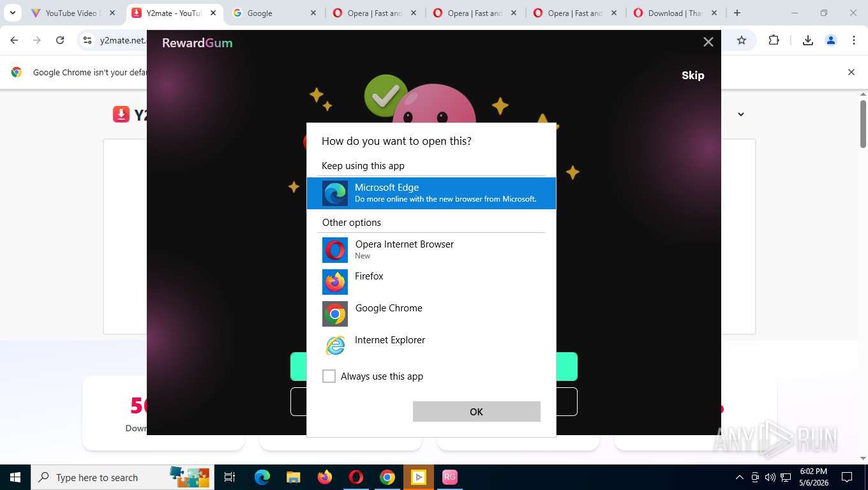Open the Extensions puzzle icon
Screen dimensions: 868x490
pos(774,40)
